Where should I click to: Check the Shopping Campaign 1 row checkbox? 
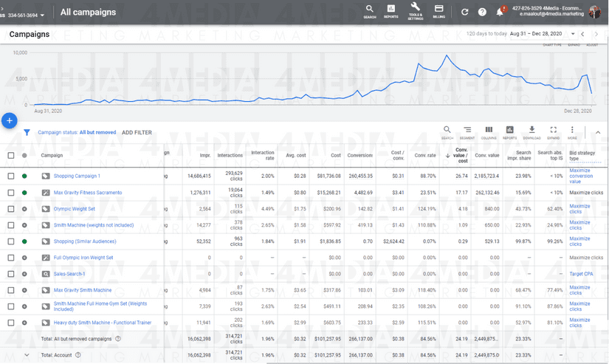[x=11, y=176]
